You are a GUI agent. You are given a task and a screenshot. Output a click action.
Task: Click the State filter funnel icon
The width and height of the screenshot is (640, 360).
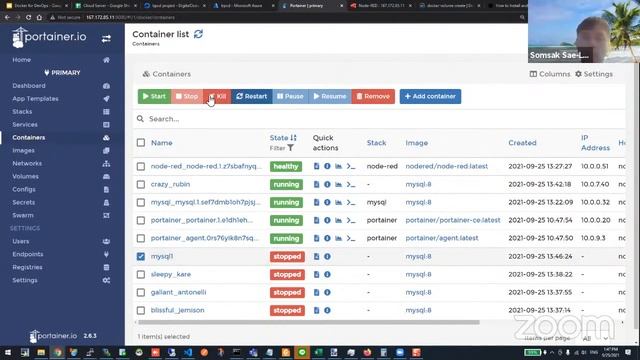click(290, 148)
